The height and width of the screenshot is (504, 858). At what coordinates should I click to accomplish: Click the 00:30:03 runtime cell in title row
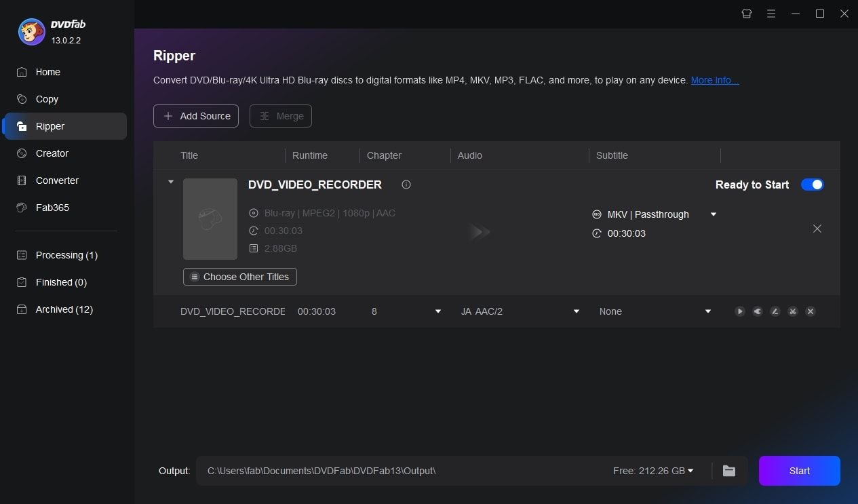317,311
